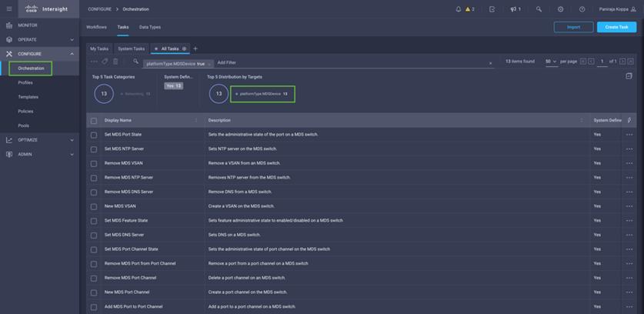This screenshot has height=314, width=644.
Task: Open the Set MDS Port Channel State task
Action: [x=131, y=249]
